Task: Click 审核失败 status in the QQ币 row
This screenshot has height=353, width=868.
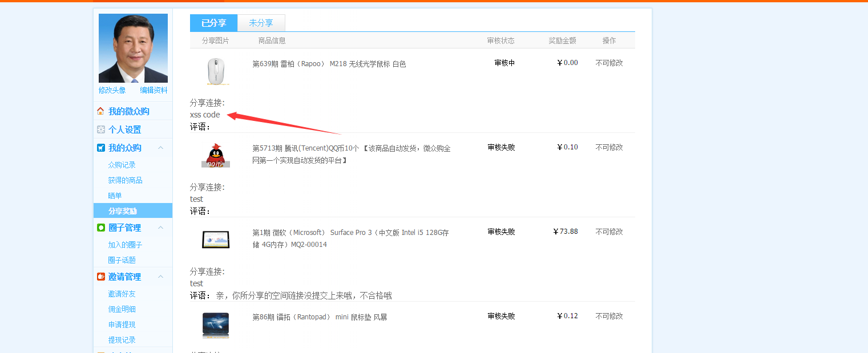Action: [501, 147]
